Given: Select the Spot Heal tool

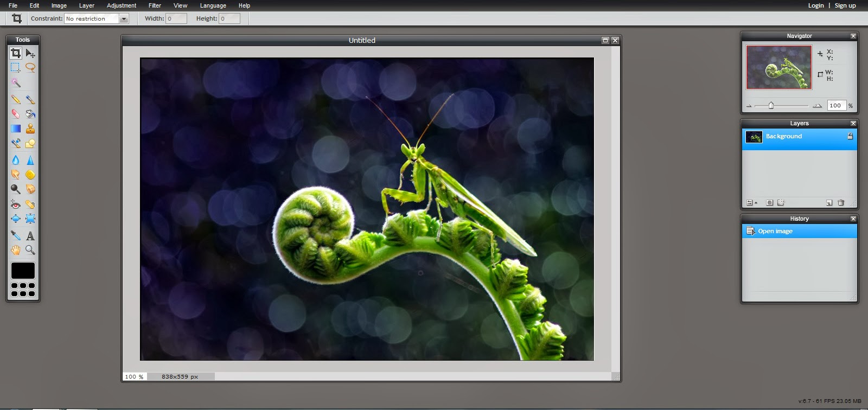Looking at the screenshot, I should 30,204.
